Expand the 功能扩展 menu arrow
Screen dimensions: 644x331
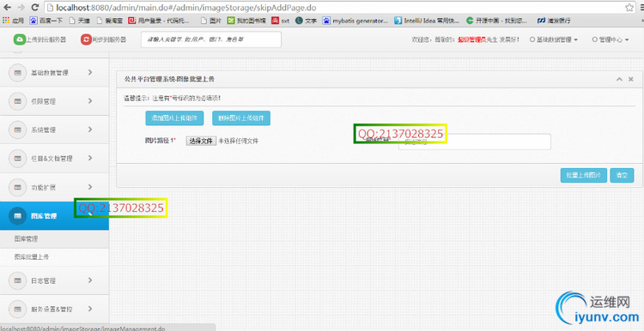[90, 187]
